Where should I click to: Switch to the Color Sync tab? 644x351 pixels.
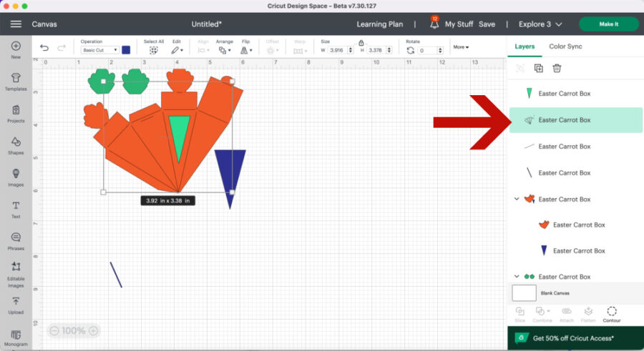(x=565, y=46)
